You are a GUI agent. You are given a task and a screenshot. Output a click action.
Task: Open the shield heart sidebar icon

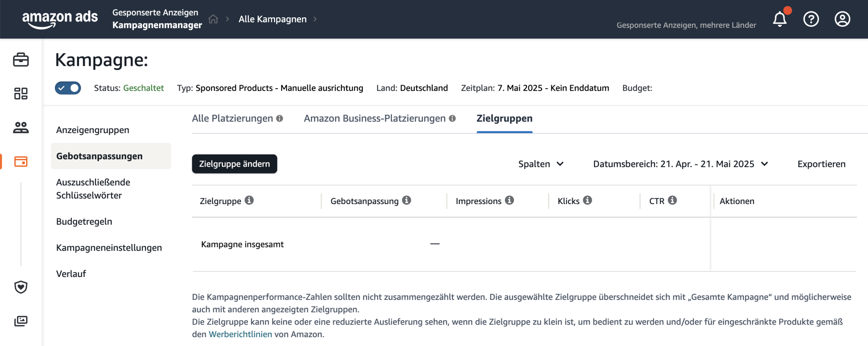point(21,287)
